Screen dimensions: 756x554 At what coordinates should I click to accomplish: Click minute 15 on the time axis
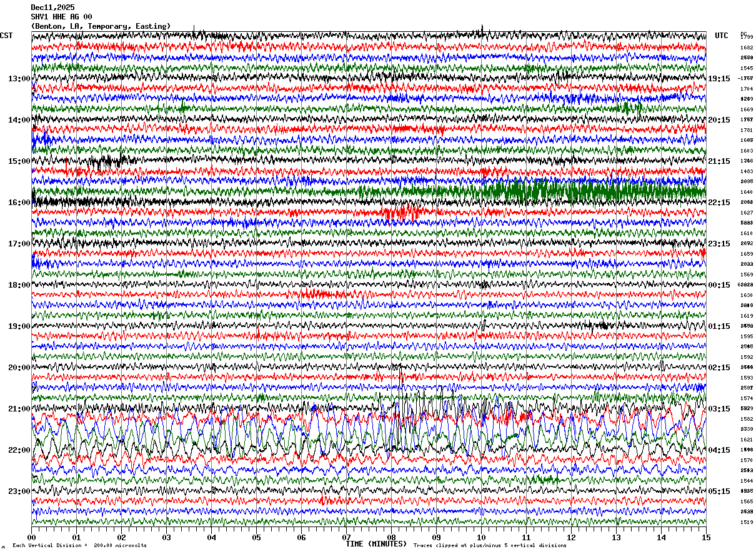706,537
